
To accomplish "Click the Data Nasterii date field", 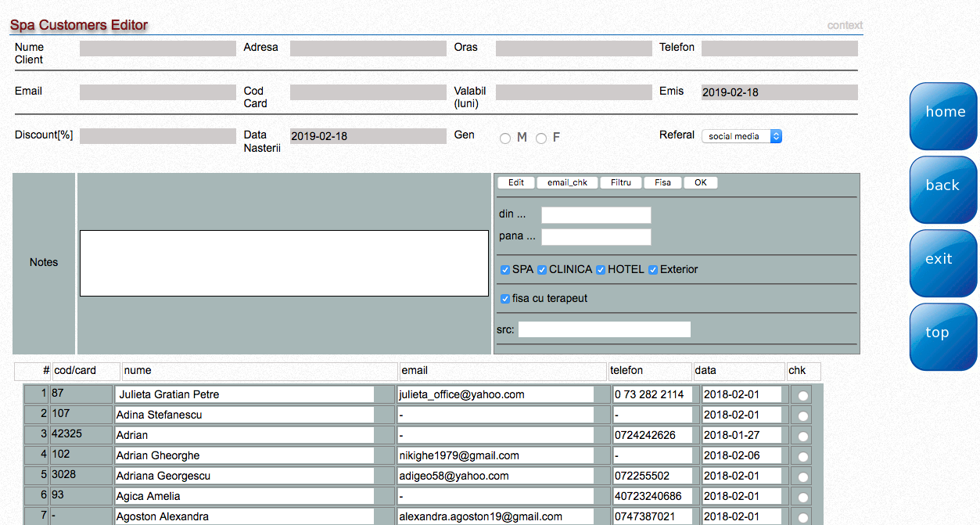I will coord(368,136).
